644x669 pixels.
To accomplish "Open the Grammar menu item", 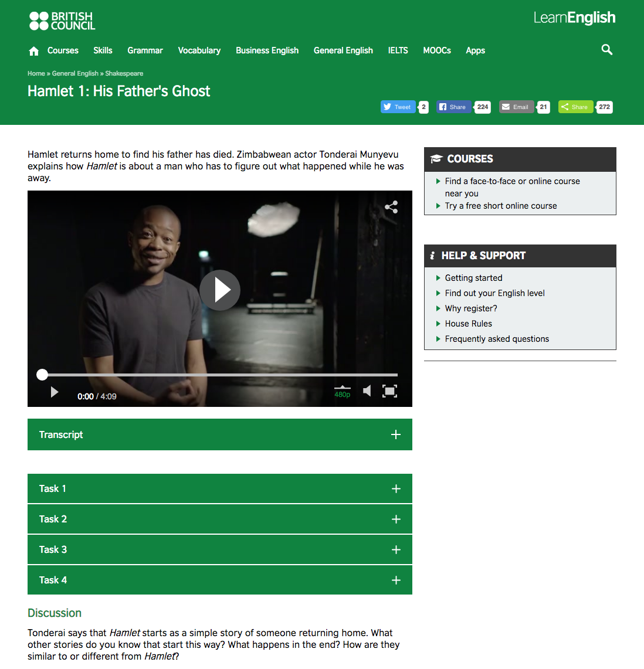I will [145, 50].
